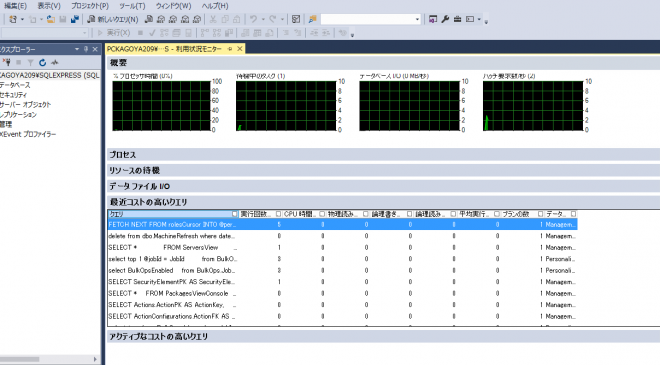The height and width of the screenshot is (365, 660).
Task: Click the connect plug icon in Object Explorer
Action: pyautogui.click(x=6, y=62)
